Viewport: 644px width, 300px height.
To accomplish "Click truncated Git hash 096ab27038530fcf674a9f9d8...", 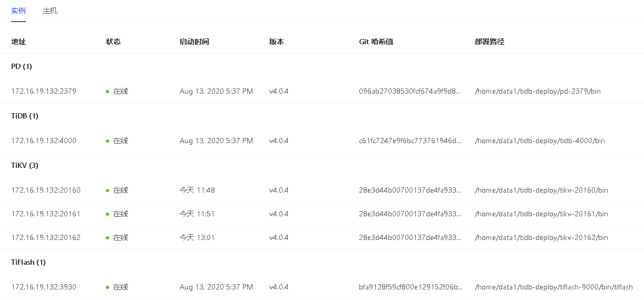I will 410,91.
